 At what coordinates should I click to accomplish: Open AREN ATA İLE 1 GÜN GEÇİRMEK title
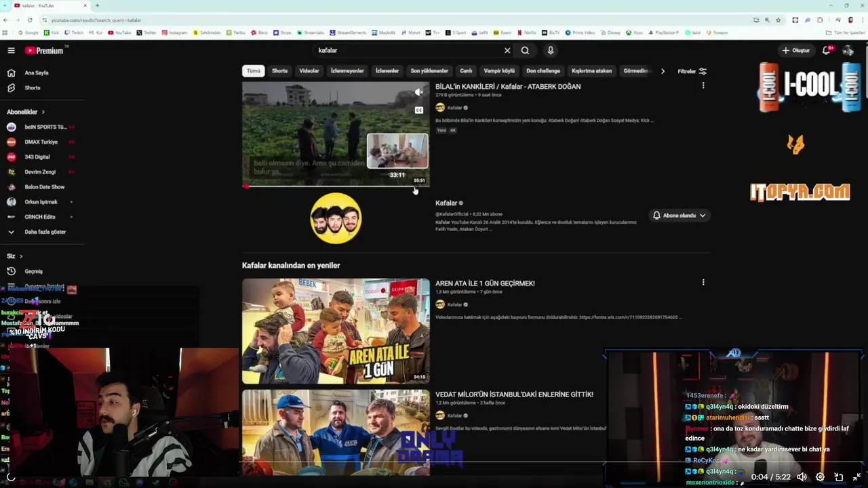tap(485, 283)
